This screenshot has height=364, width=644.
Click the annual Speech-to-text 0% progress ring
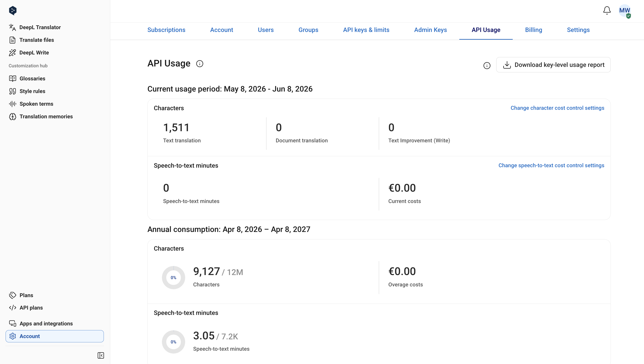tap(174, 342)
